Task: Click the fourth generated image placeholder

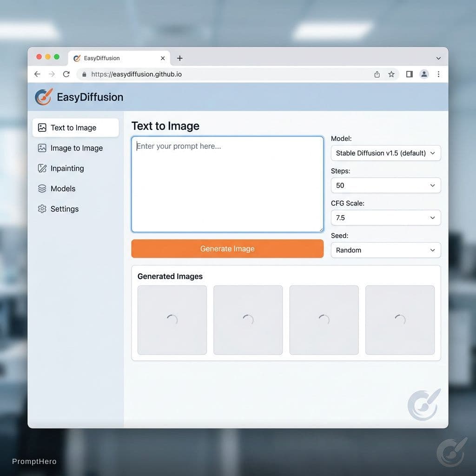Action: pos(400,320)
